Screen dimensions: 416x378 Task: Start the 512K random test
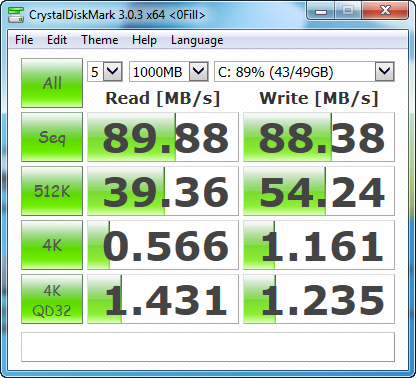[52, 191]
